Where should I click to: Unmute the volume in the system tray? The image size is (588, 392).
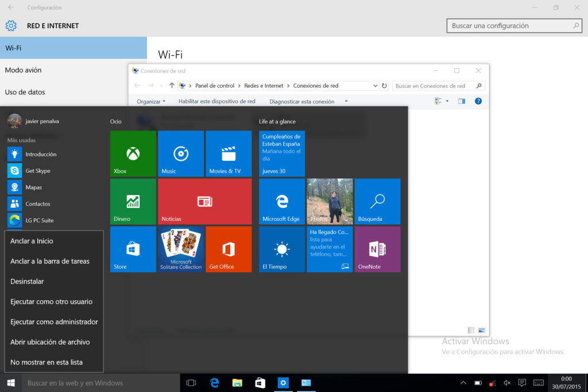pyautogui.click(x=506, y=383)
